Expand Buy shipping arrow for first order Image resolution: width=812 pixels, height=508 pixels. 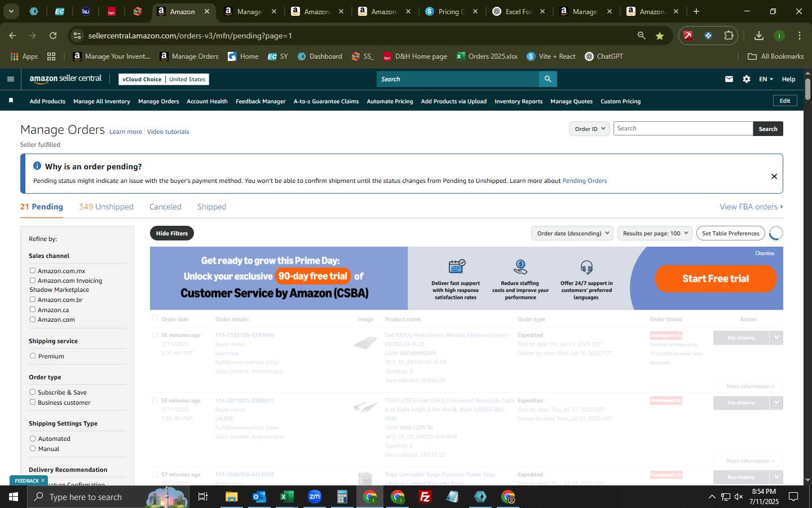[x=776, y=338]
